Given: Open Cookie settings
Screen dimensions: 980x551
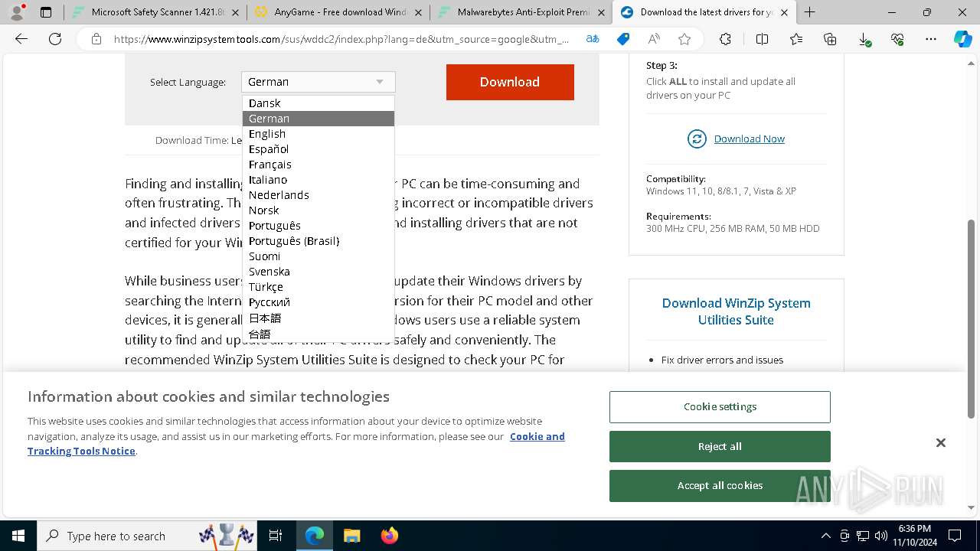Looking at the screenshot, I should 720,407.
